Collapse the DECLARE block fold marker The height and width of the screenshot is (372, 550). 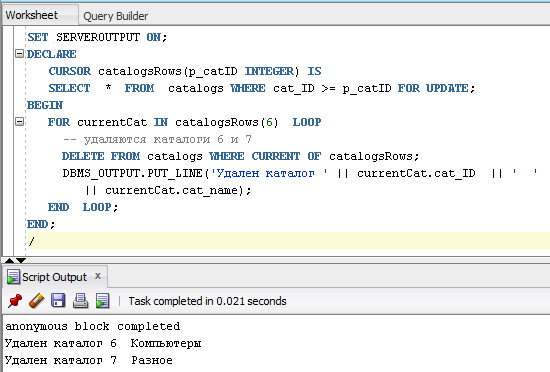coord(20,54)
